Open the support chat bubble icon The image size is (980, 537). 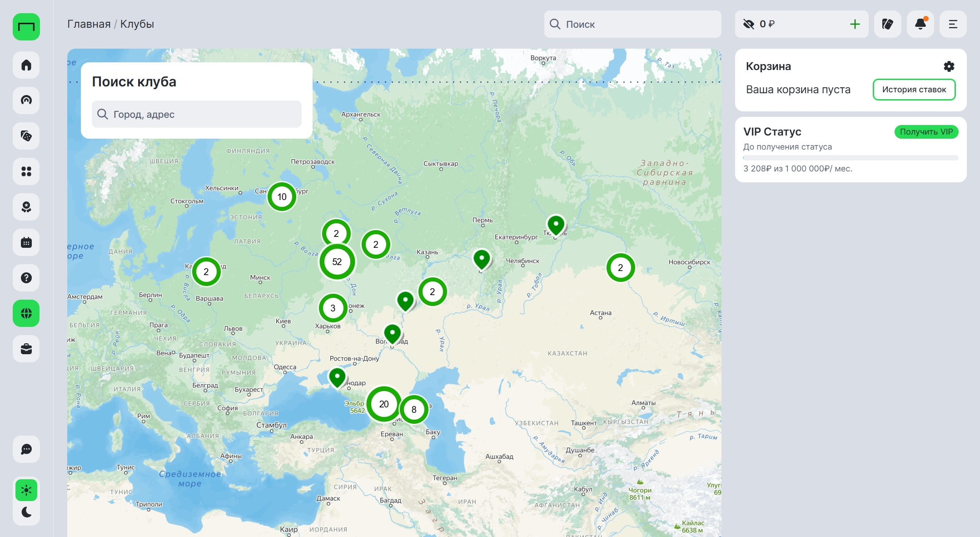click(26, 449)
